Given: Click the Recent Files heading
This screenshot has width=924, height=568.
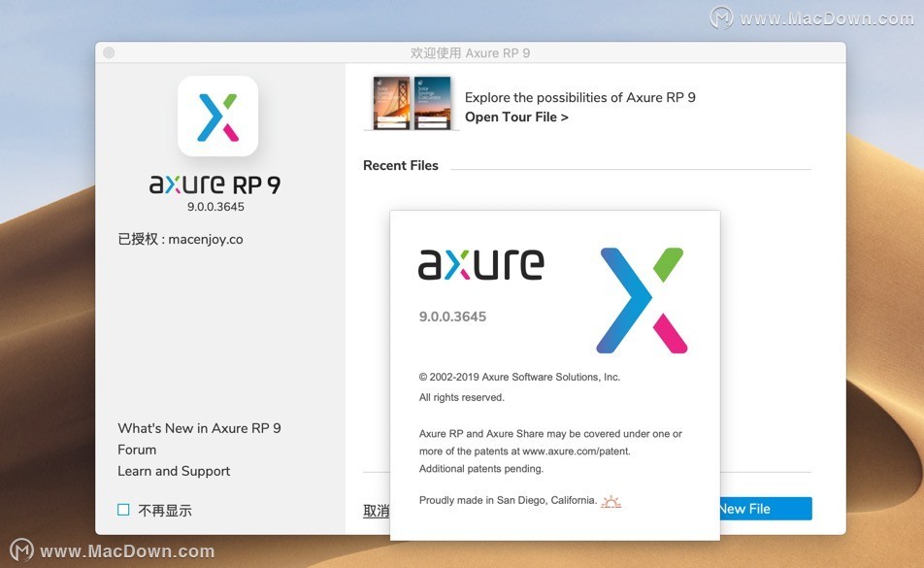Looking at the screenshot, I should (x=401, y=166).
